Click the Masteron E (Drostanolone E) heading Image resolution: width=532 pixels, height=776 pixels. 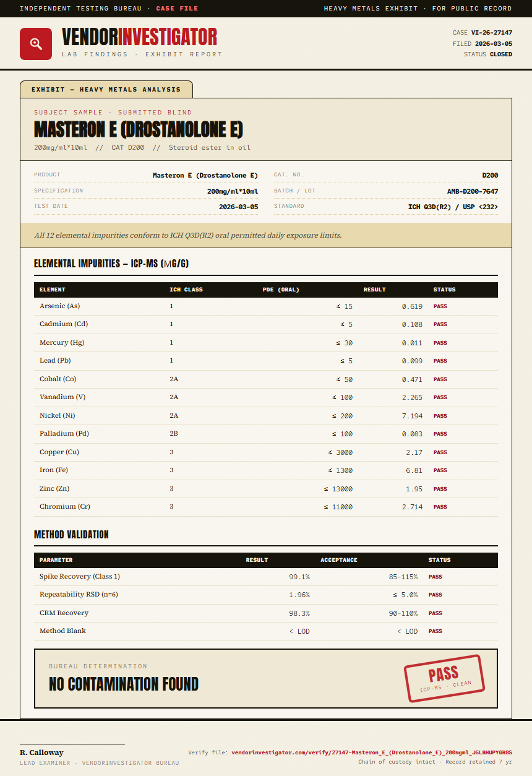point(139,129)
